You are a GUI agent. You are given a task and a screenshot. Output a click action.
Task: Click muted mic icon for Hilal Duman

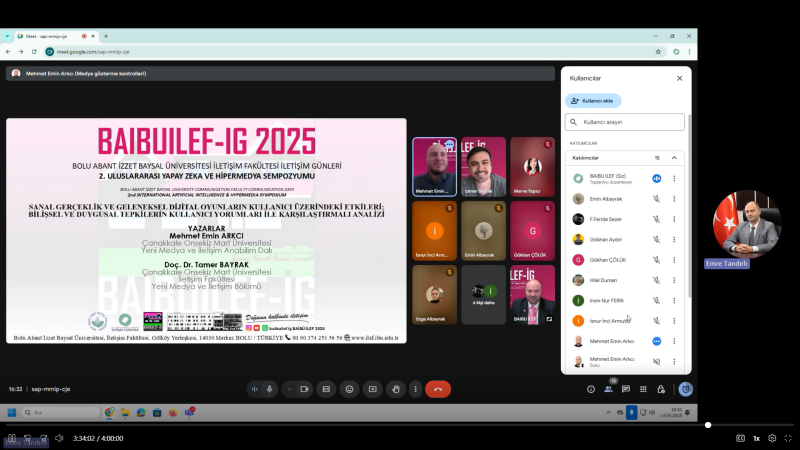pyautogui.click(x=657, y=280)
